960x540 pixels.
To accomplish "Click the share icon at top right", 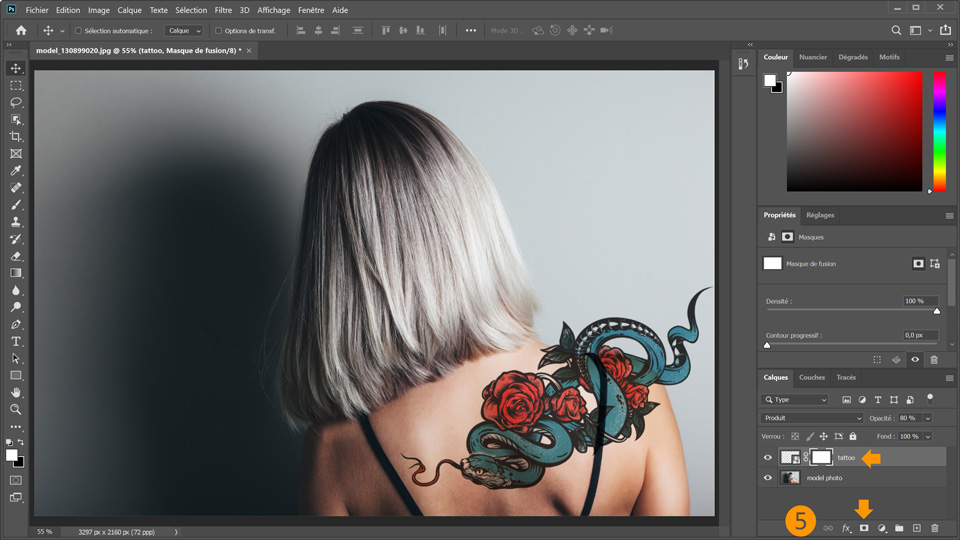I will tap(946, 30).
